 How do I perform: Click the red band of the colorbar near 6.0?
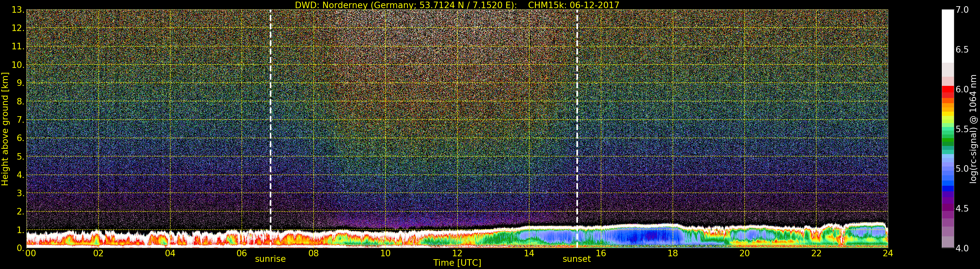click(x=948, y=90)
